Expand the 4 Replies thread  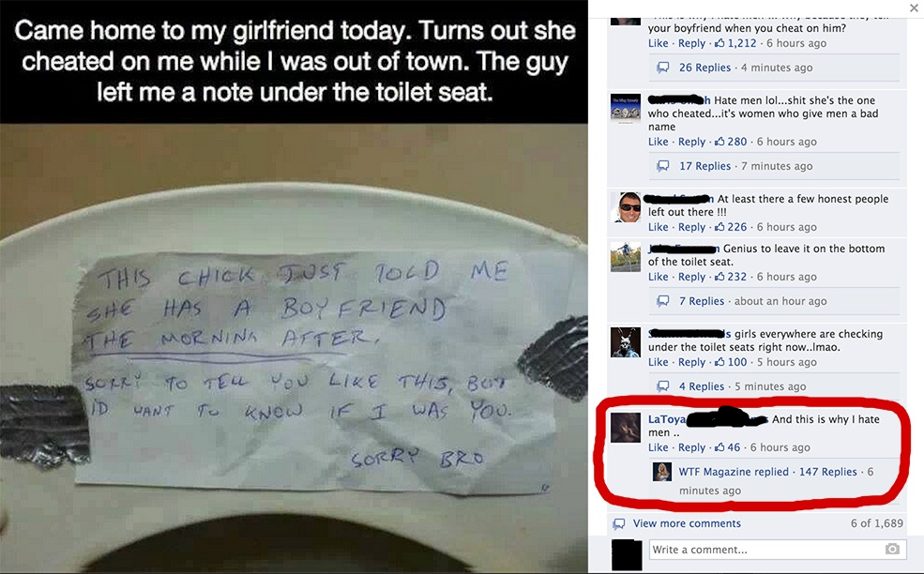coord(702,386)
